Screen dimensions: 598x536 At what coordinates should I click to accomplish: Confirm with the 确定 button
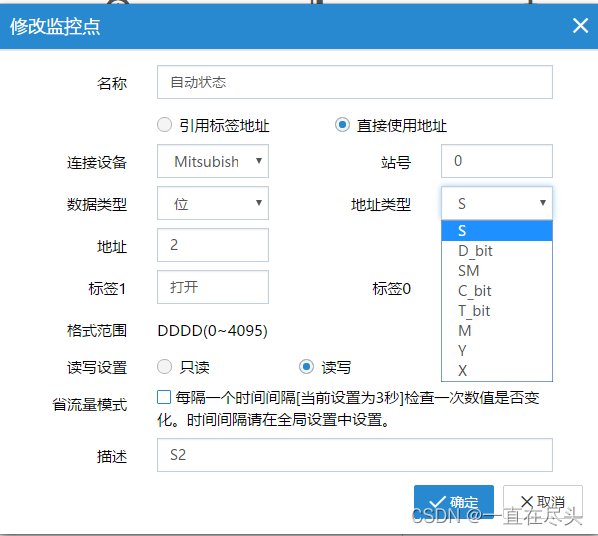tap(454, 502)
